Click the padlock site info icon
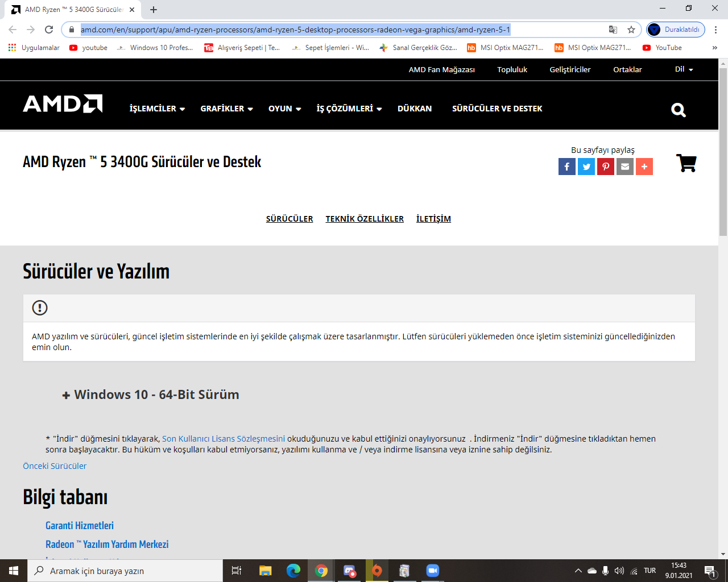Screen dimensions: 728x582 tap(71, 30)
